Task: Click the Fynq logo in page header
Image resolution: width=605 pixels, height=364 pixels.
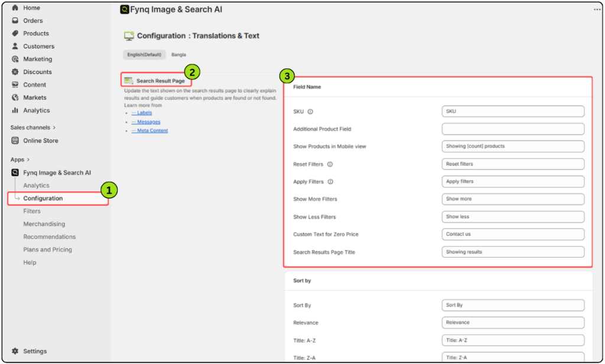Action: pos(125,9)
